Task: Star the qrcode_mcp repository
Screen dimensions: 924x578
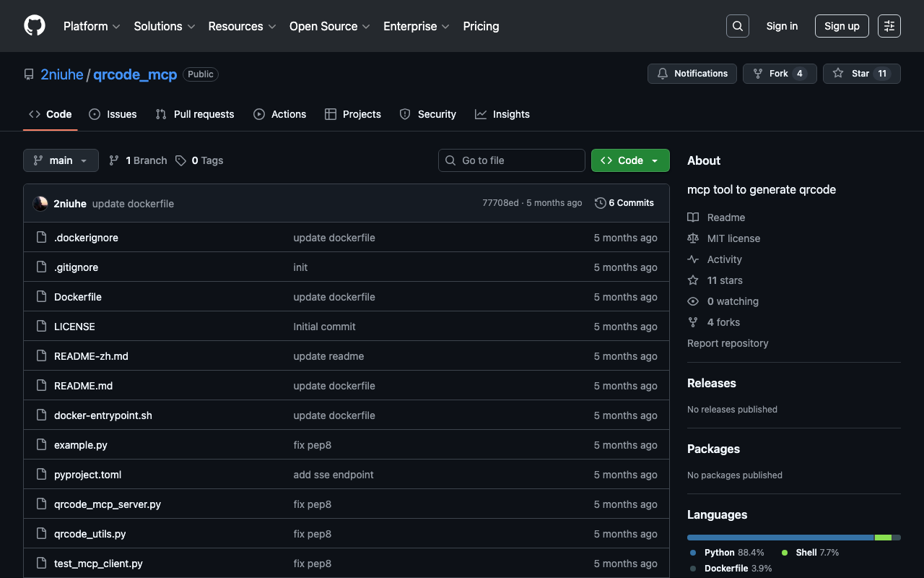Action: (861, 74)
